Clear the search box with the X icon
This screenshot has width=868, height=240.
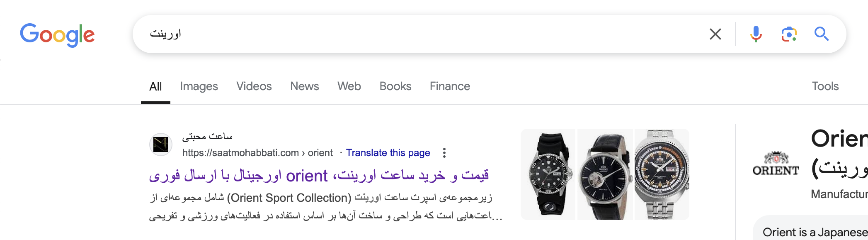click(x=715, y=34)
